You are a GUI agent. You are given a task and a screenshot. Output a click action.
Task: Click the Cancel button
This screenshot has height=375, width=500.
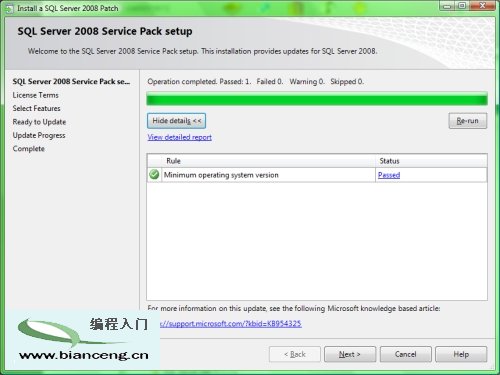[x=405, y=354]
